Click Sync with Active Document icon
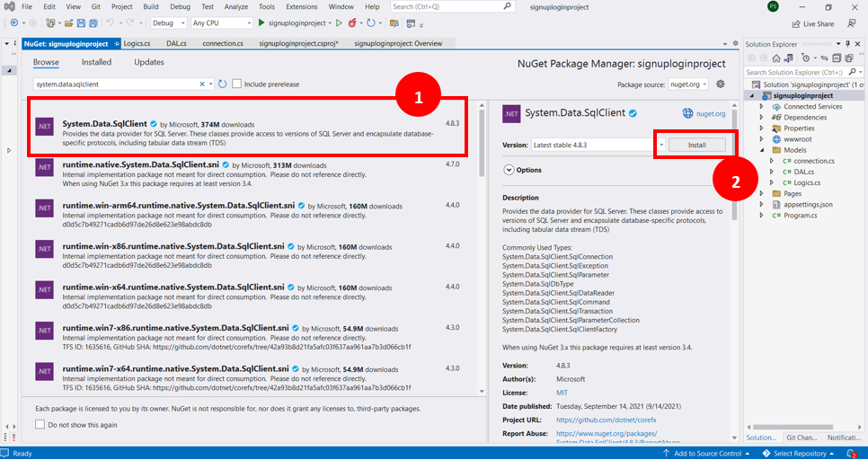868x460 pixels. (824, 58)
